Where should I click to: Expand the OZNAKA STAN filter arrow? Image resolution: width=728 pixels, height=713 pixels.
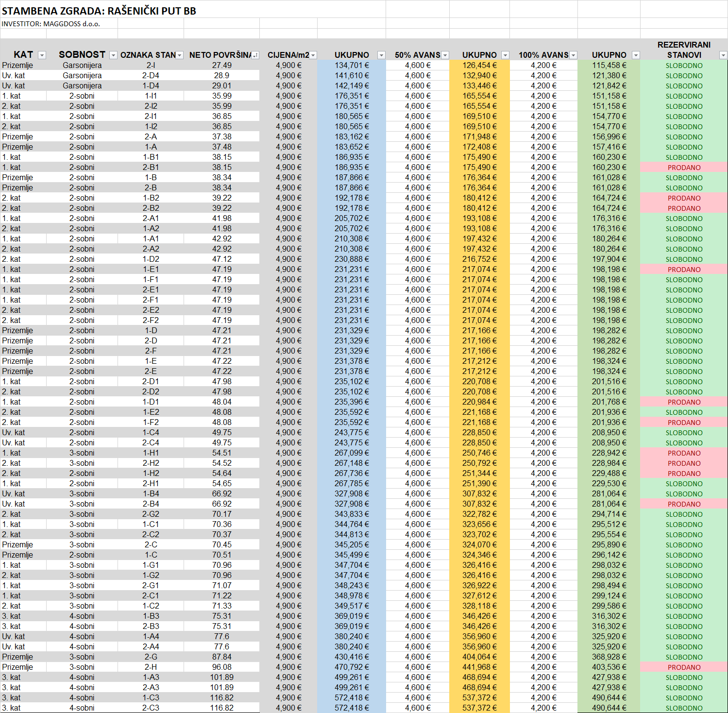(180, 55)
